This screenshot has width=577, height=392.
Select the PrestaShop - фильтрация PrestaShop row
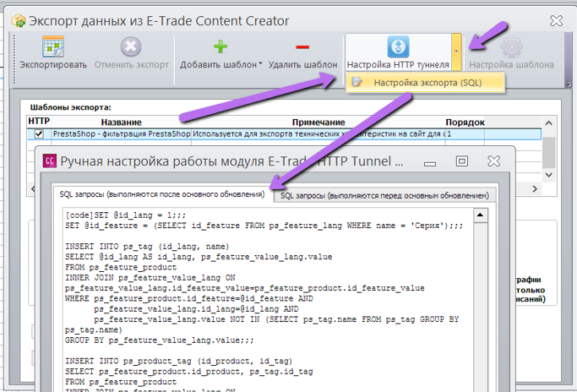pos(284,134)
